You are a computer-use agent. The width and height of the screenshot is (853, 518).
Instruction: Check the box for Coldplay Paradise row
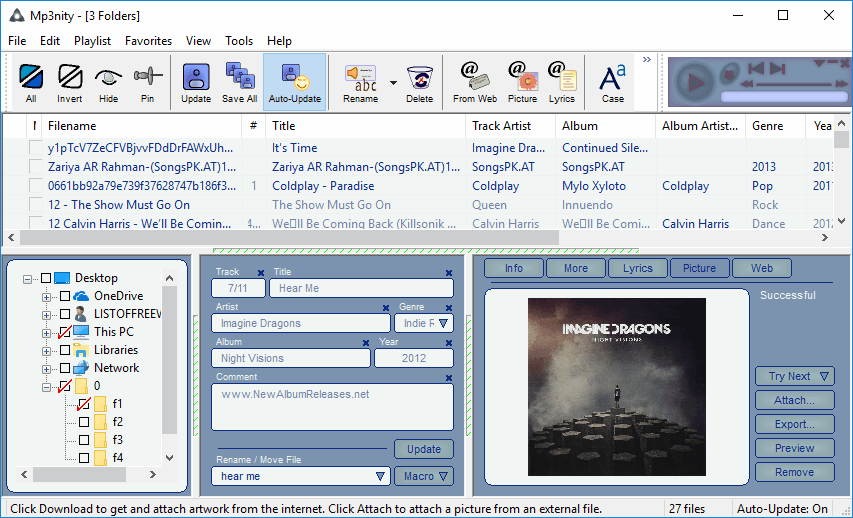(36, 186)
